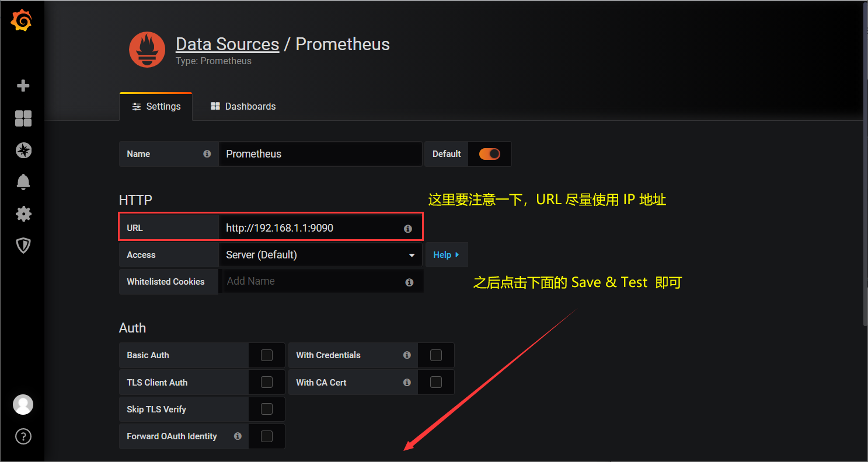Switch to the Settings tab
The height and width of the screenshot is (462, 868).
click(x=156, y=107)
